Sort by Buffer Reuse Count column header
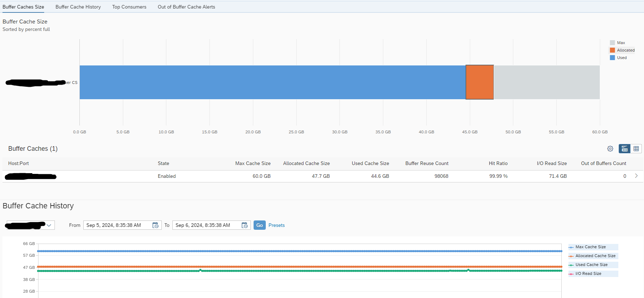644x298 pixels. 427,163
